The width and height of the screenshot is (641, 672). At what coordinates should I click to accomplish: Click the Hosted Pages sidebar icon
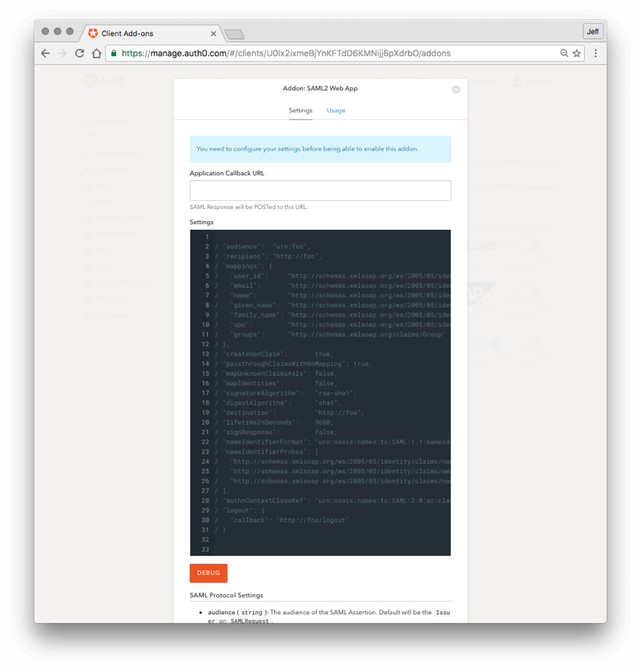[x=88, y=234]
